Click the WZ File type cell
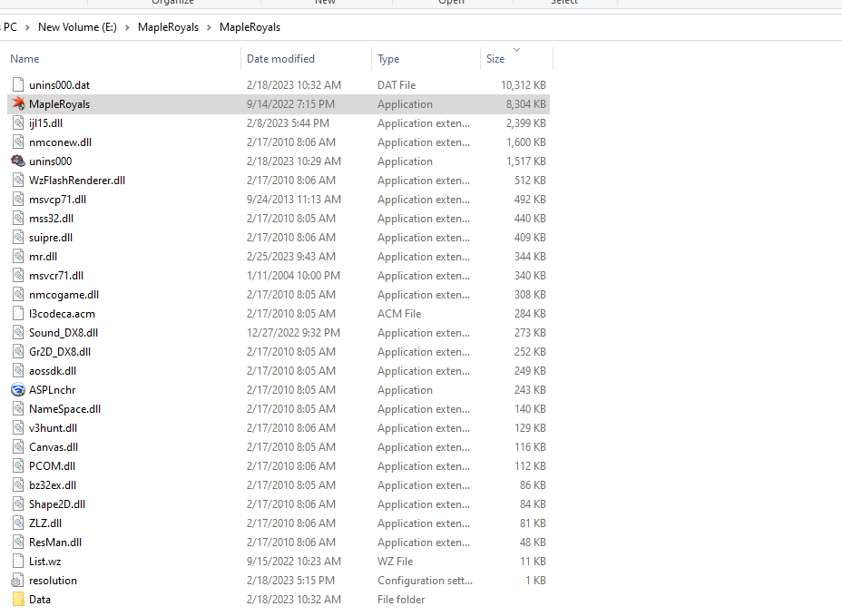 pyautogui.click(x=396, y=562)
